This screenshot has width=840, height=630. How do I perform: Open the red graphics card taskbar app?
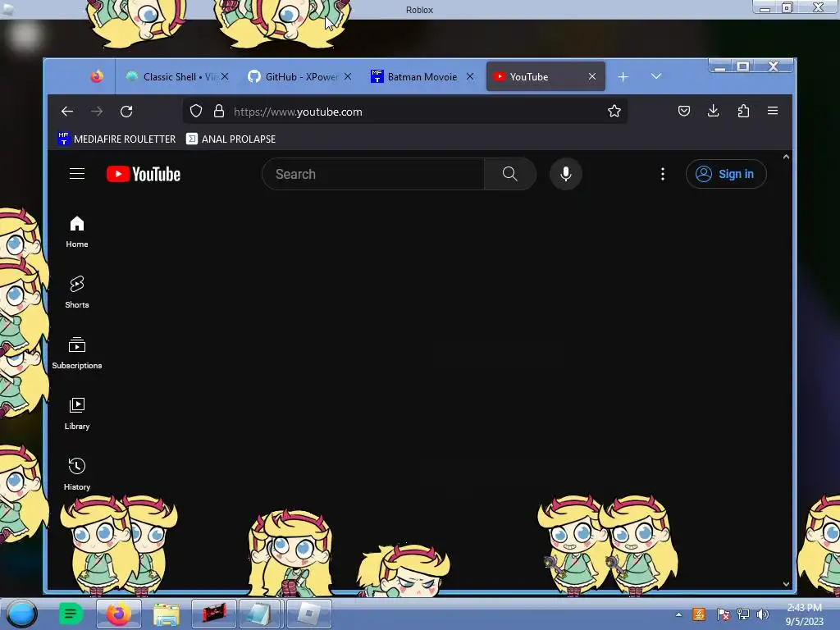pyautogui.click(x=214, y=614)
